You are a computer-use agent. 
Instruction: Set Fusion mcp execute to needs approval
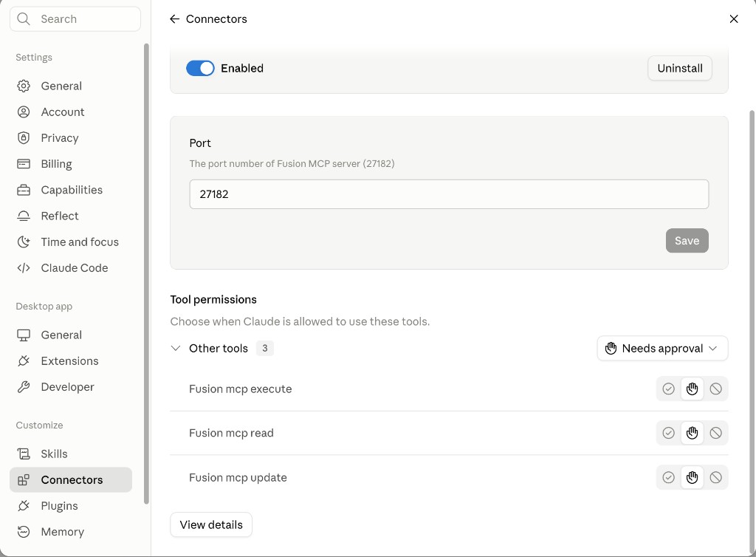[692, 389]
